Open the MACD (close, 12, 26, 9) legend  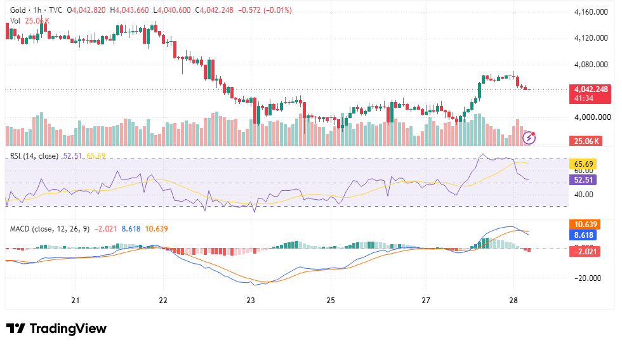[x=50, y=229]
